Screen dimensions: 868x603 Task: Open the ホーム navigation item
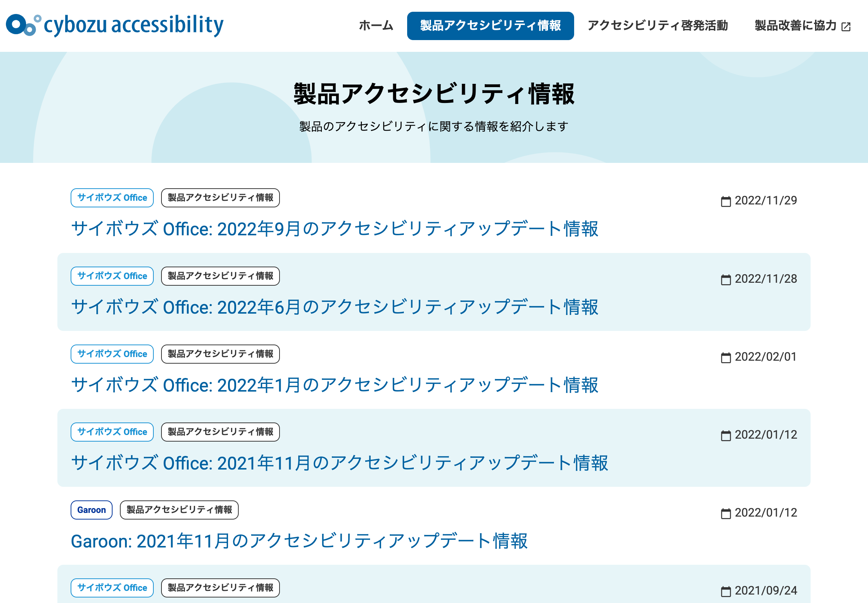(376, 26)
